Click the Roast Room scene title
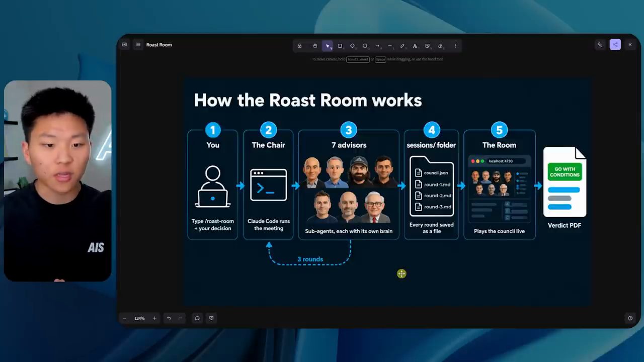 click(x=159, y=45)
